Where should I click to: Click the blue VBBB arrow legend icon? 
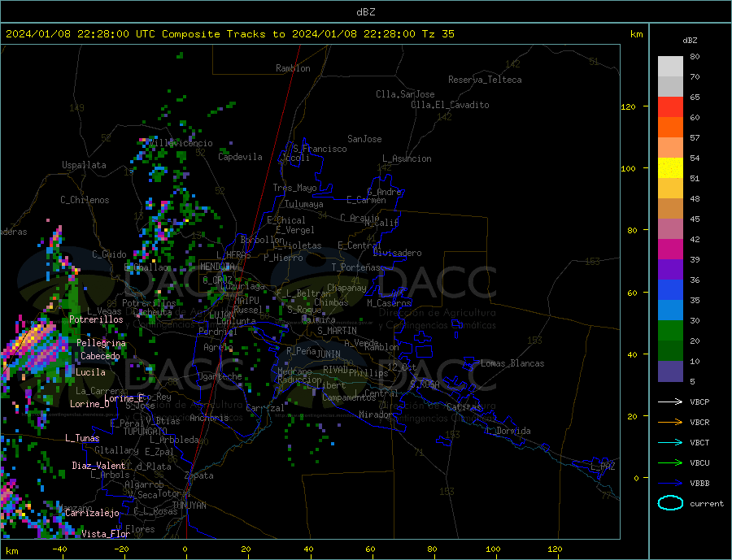pos(670,483)
